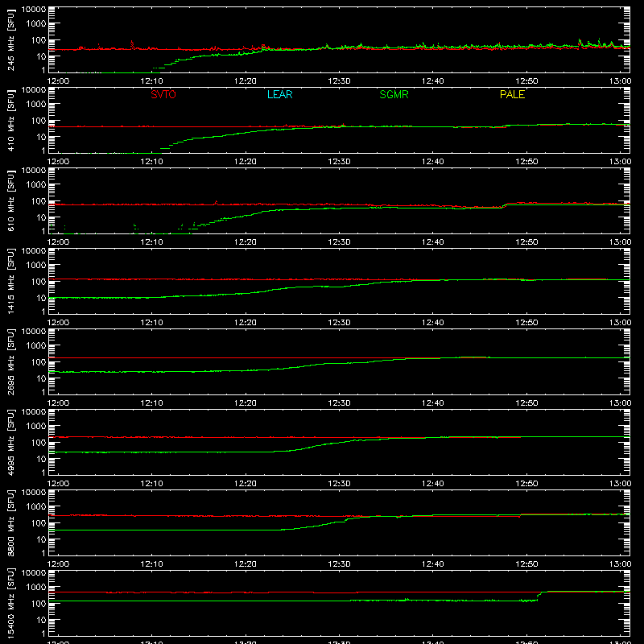
Task: Click the 100 y-axis value on 8800 MHz plot
Action: pyautogui.click(x=39, y=523)
